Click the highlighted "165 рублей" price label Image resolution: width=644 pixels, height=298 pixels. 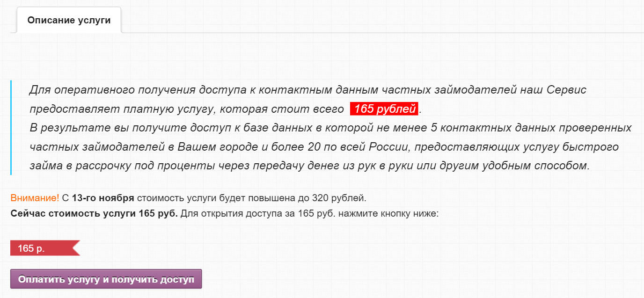coord(385,109)
